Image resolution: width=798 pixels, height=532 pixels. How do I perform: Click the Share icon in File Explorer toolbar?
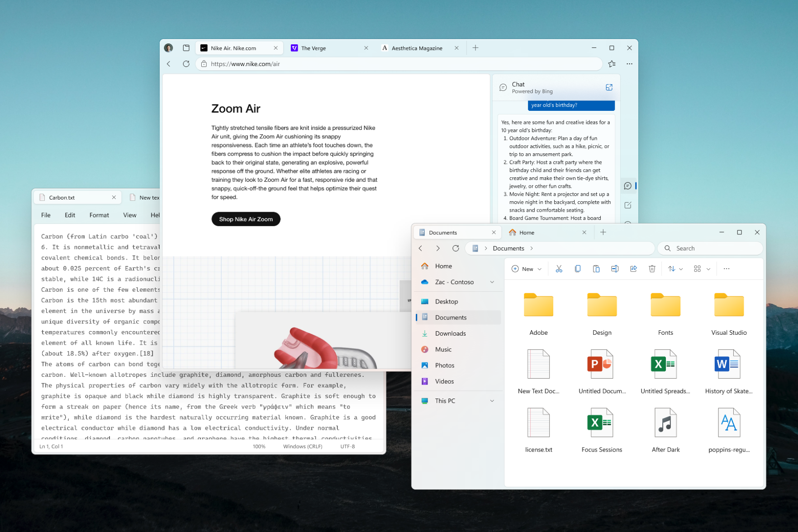(633, 269)
